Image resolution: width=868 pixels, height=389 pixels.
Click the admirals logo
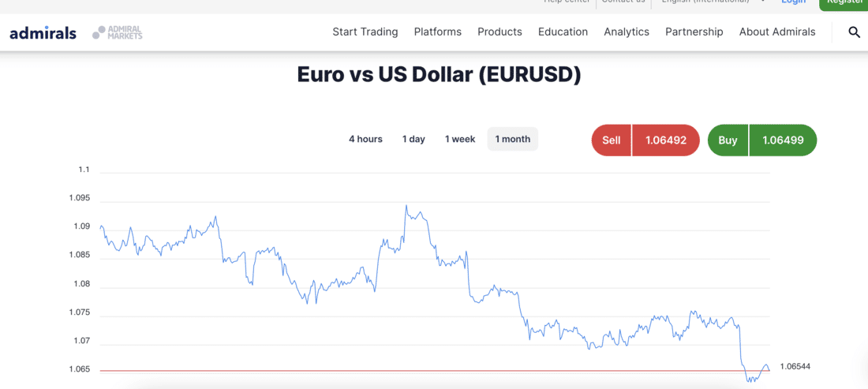click(43, 32)
